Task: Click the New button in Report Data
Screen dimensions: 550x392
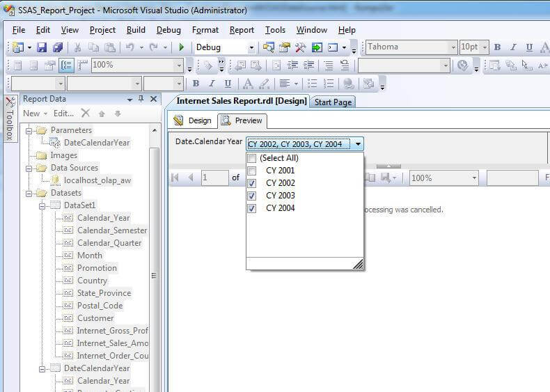Action: coord(35,113)
